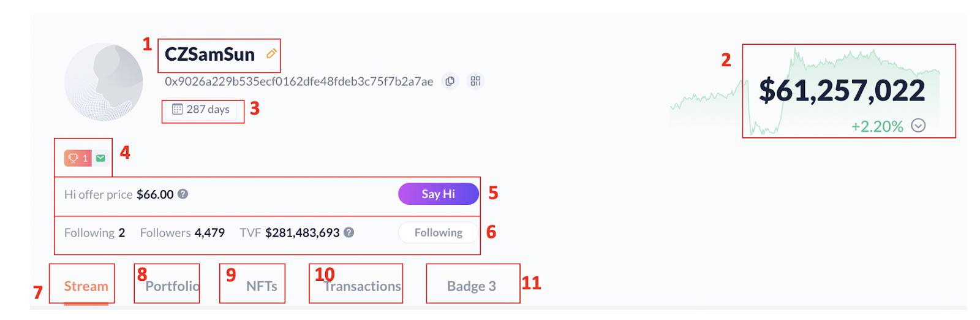Viewport: 980px width, 320px height.
Task: Show the wallet QR code icon
Action: [x=475, y=81]
